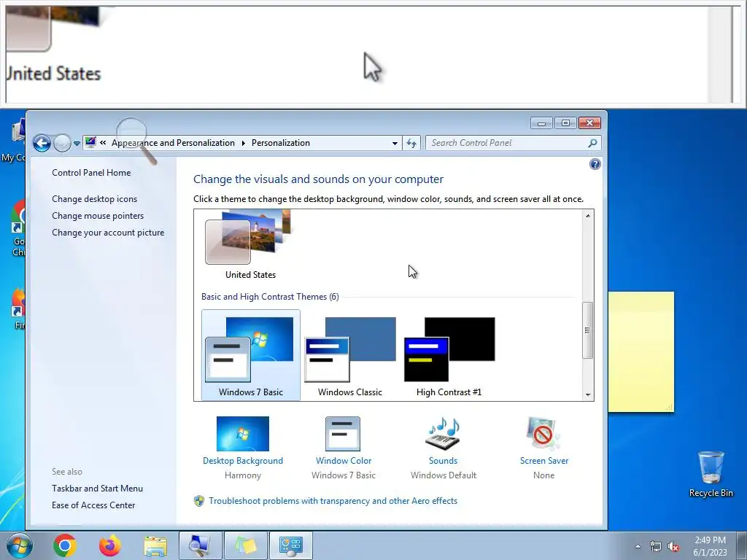The width and height of the screenshot is (747, 560).
Task: Click My Computer desktop icon
Action: click(15, 141)
